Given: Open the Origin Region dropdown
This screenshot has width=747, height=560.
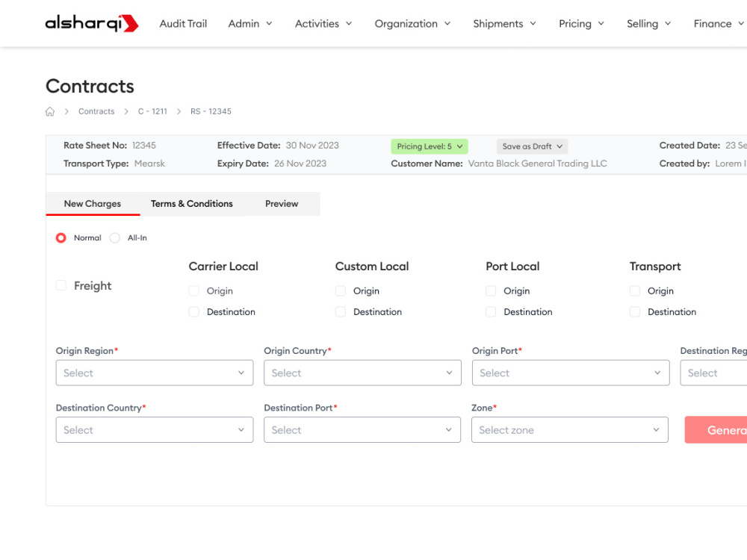Looking at the screenshot, I should point(155,373).
